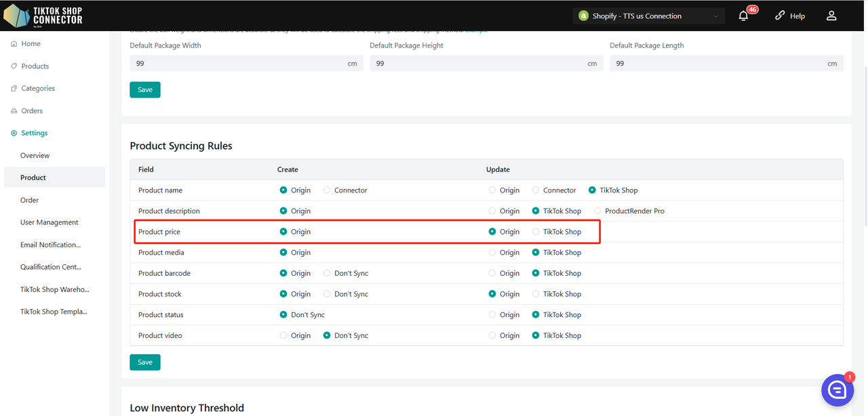Click the notifications bell icon
The height and width of the screenshot is (416, 868).
pos(743,16)
